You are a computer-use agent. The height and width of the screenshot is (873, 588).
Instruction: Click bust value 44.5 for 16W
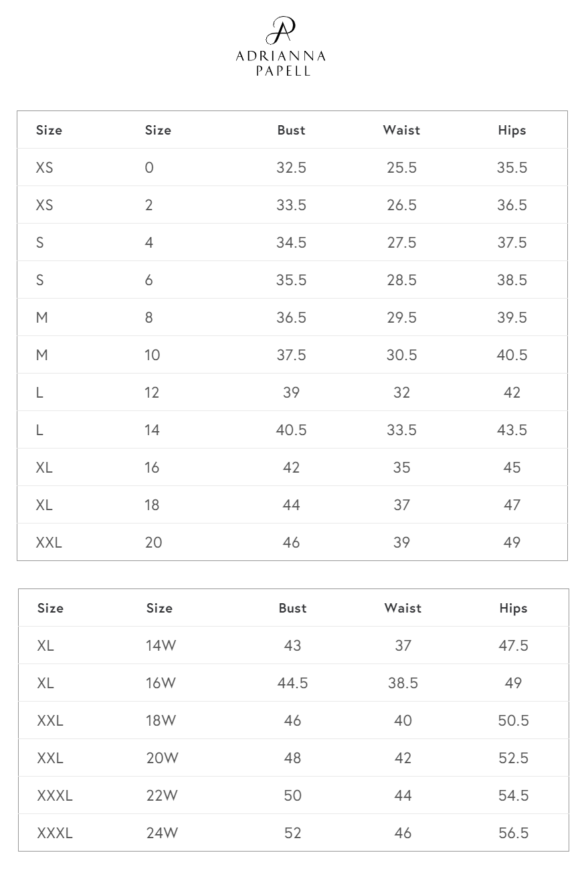[292, 683]
